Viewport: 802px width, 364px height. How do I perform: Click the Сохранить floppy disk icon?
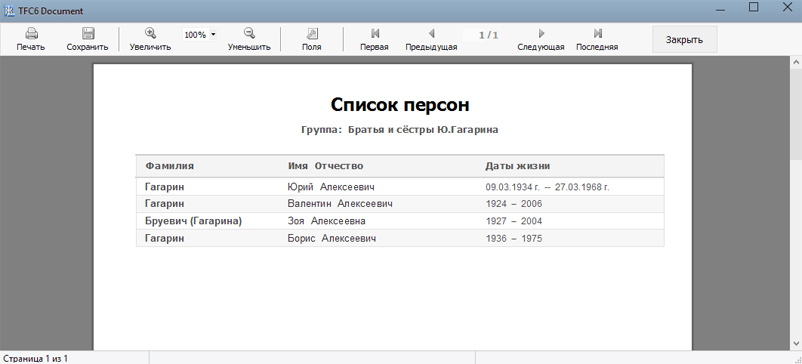coord(88,34)
